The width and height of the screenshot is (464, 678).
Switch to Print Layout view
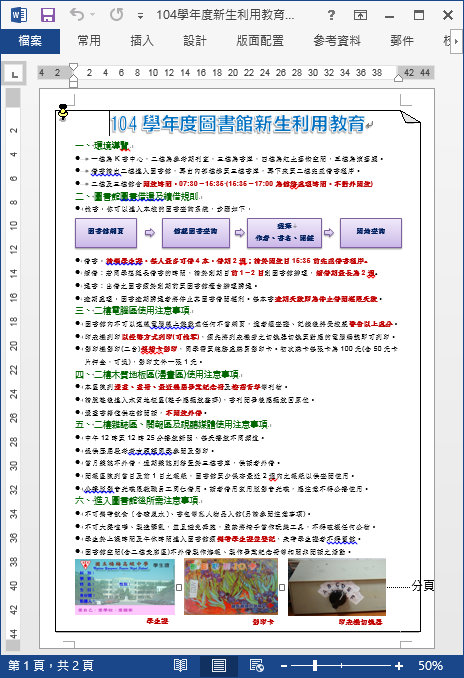point(219,665)
